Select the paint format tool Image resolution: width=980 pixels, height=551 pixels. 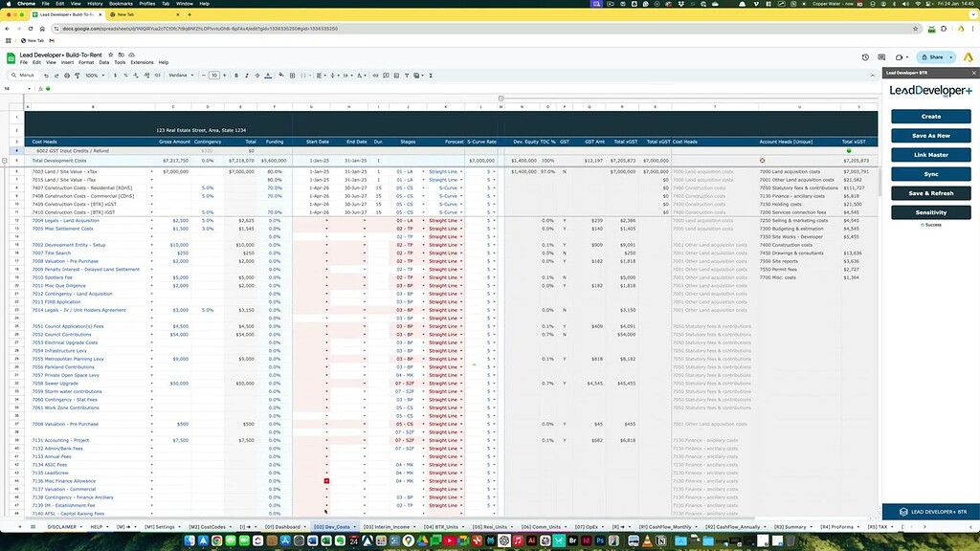pyautogui.click(x=77, y=76)
